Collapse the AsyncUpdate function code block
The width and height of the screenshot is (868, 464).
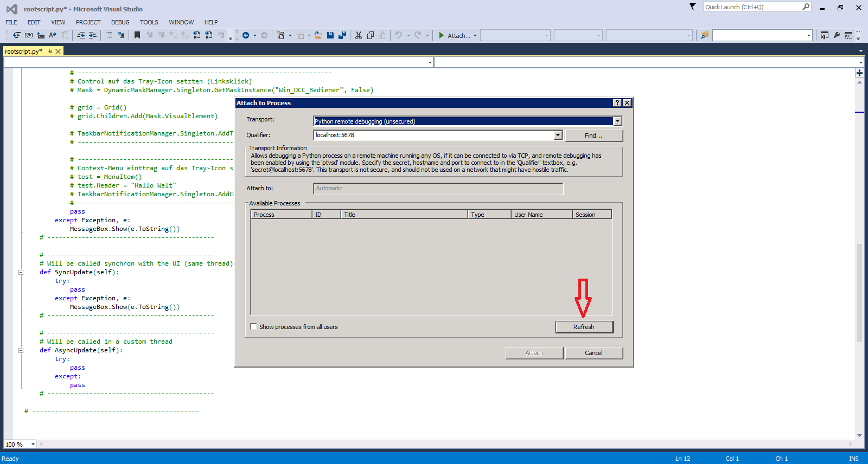pyautogui.click(x=21, y=350)
